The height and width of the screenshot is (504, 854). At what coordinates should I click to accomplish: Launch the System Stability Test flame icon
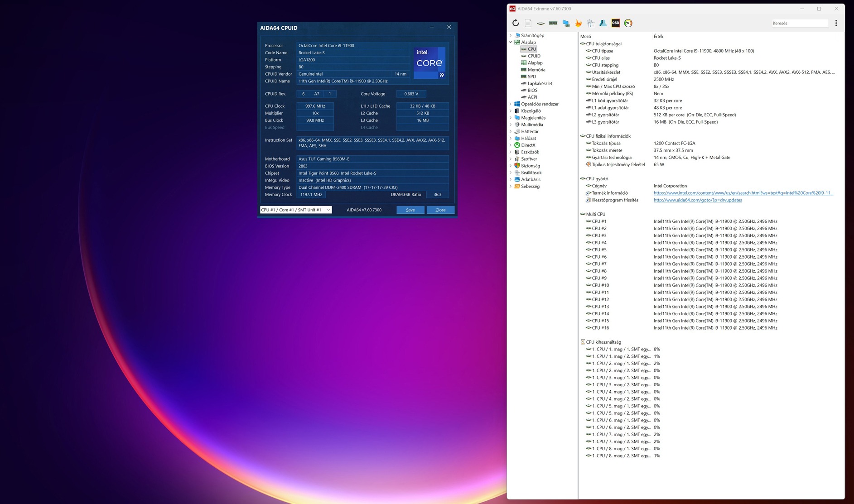[x=579, y=23]
